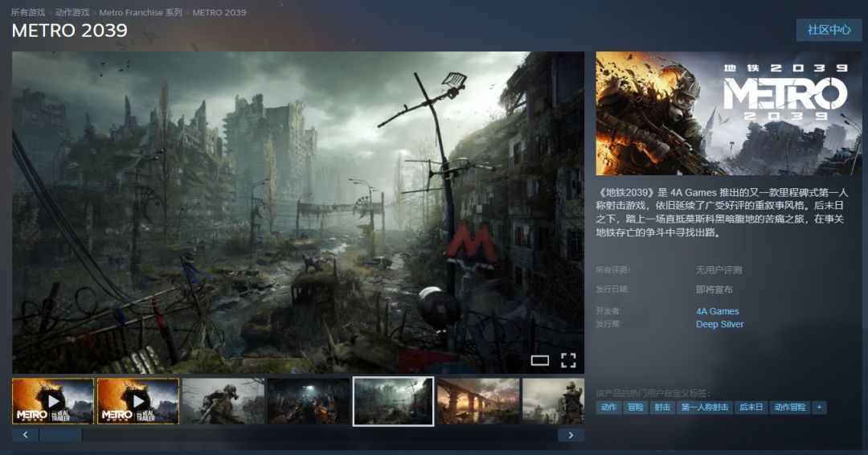
Task: Open the Deep Silver publisher link
Action: pos(719,324)
